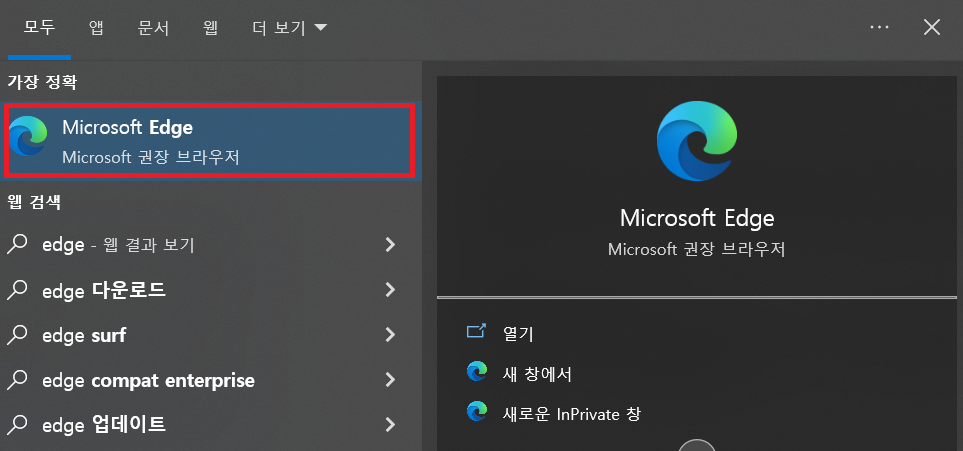Viewport: 963px width, 451px height.
Task: Select the 'edge 업데이트' web suggestion
Action: 211,425
